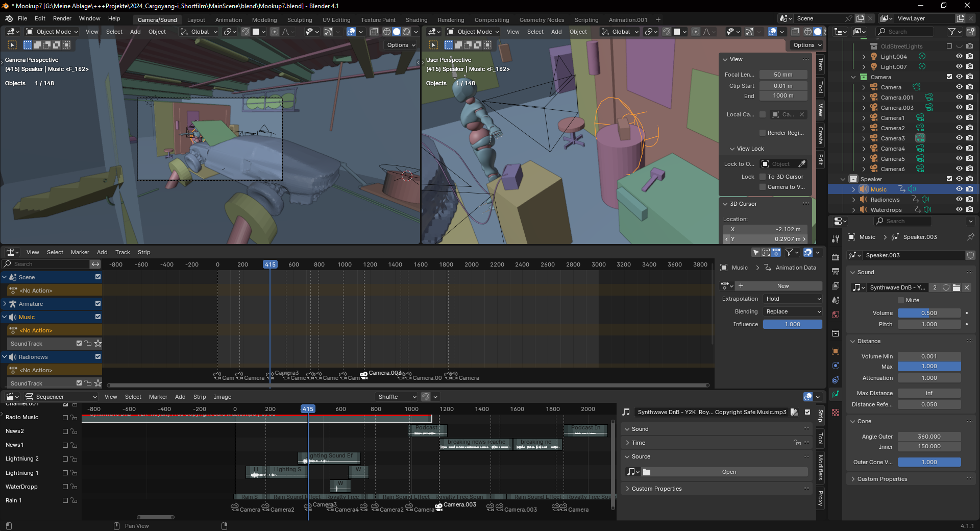Open the Blending Replace dropdown
Image resolution: width=980 pixels, height=531 pixels.
tap(793, 311)
